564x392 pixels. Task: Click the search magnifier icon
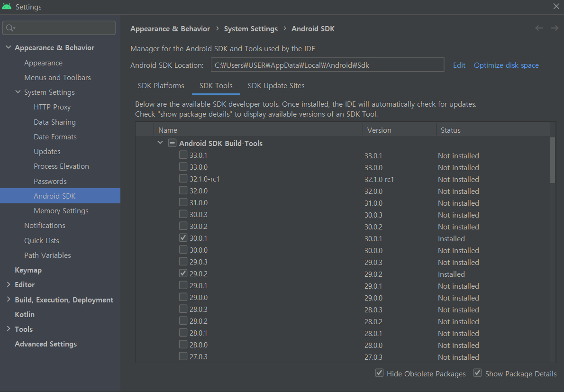click(10, 27)
